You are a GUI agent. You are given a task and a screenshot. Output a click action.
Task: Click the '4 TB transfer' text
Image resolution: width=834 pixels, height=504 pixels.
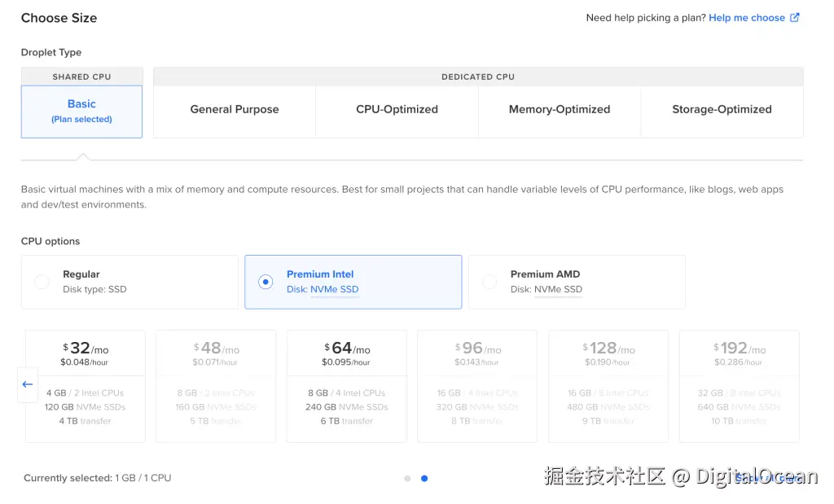coord(85,421)
